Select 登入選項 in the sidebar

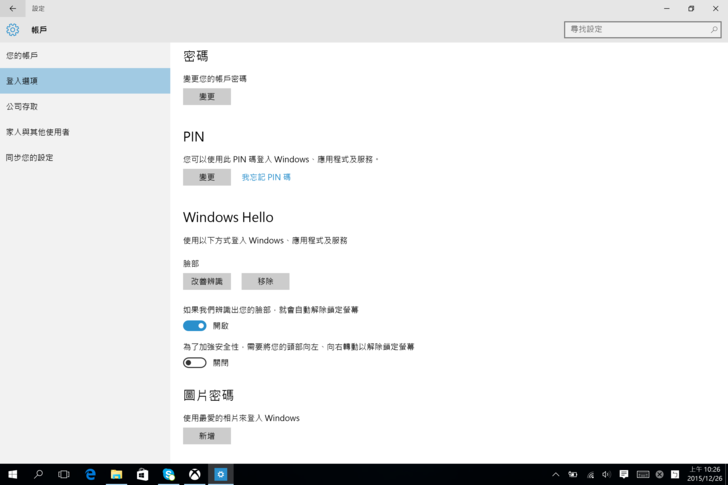point(85,81)
